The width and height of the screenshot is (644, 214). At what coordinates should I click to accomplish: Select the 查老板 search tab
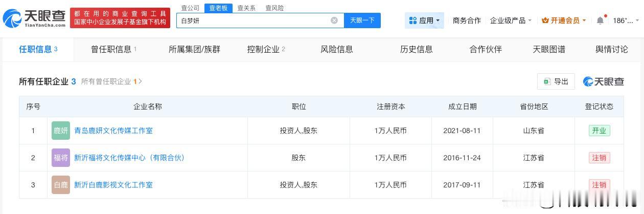[x=218, y=8]
